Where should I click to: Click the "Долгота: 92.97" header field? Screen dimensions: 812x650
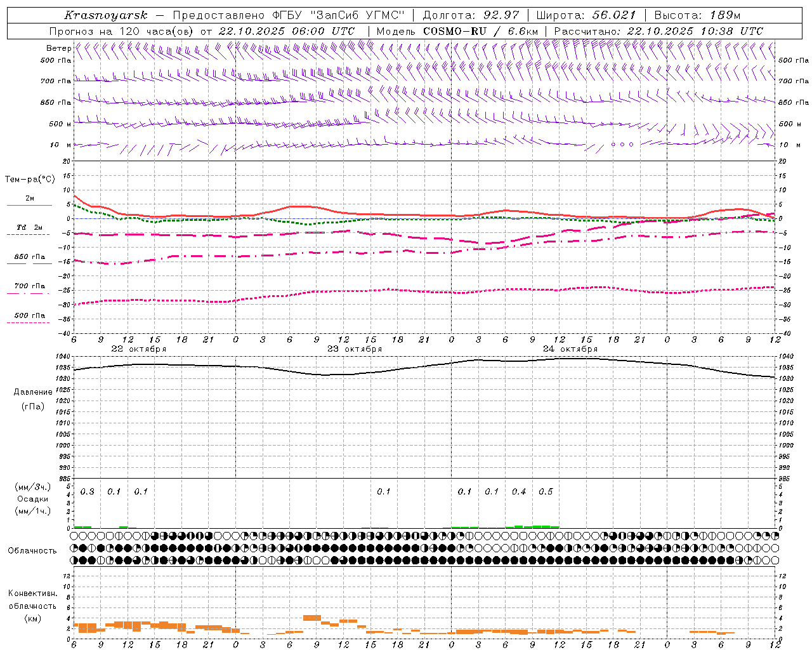click(471, 15)
